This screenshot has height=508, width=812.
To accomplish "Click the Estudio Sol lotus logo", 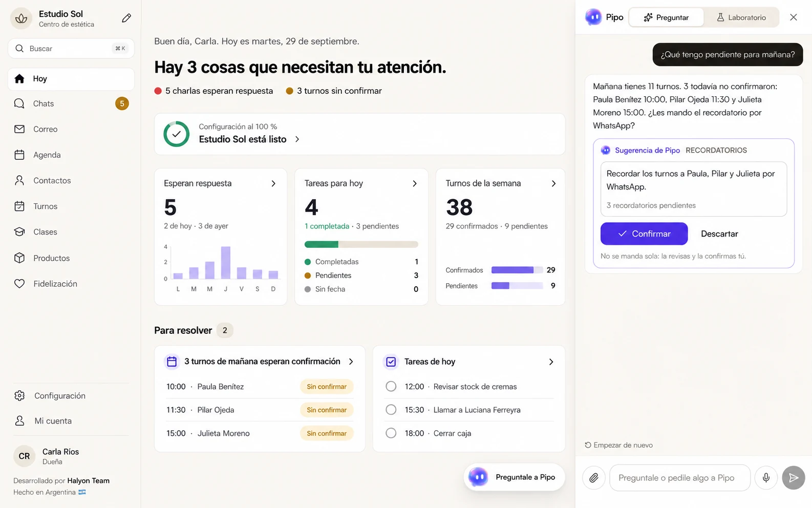I will click(21, 18).
